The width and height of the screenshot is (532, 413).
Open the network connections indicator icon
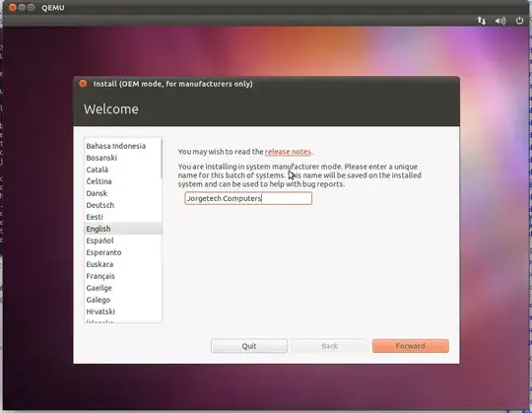coord(482,21)
